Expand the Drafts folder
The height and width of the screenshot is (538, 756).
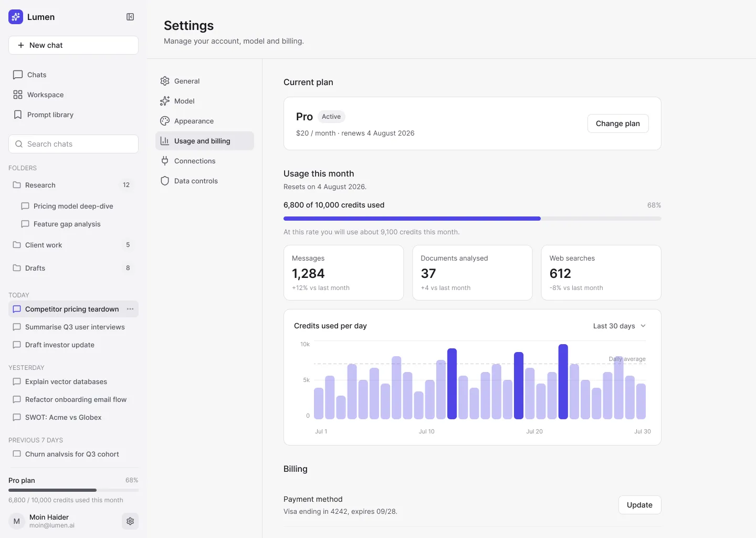73,268
